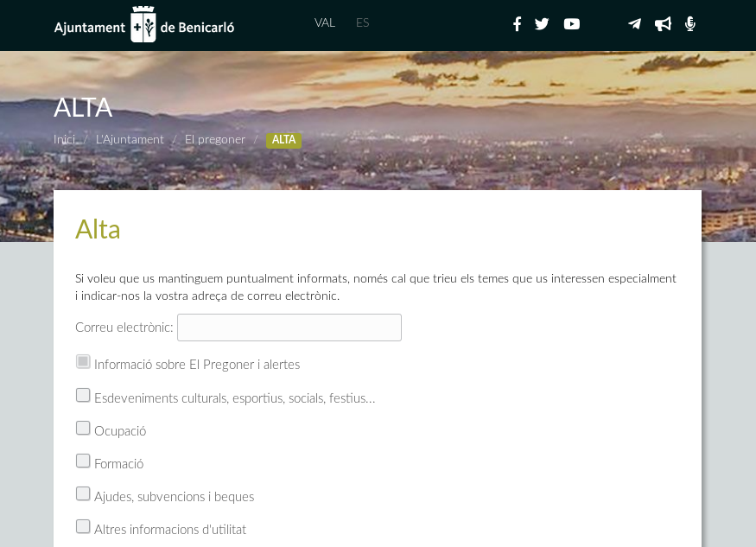Click the highlighted ALTA breadcrumb badge
Screen dimensions: 756x547
coord(283,140)
